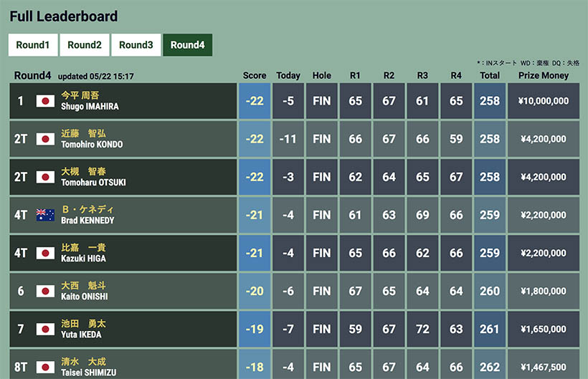Click the Score column header
588x379 pixels.
click(x=255, y=75)
